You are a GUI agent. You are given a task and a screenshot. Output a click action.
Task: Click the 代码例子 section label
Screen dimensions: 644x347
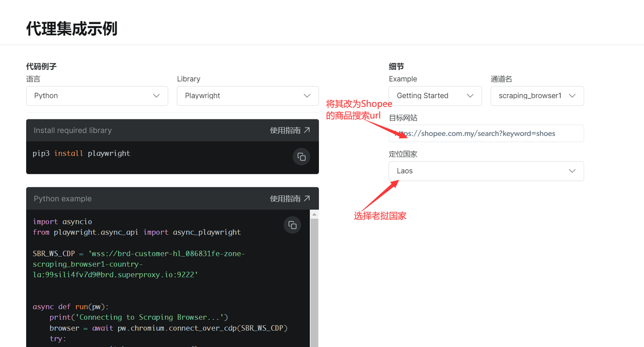41,66
